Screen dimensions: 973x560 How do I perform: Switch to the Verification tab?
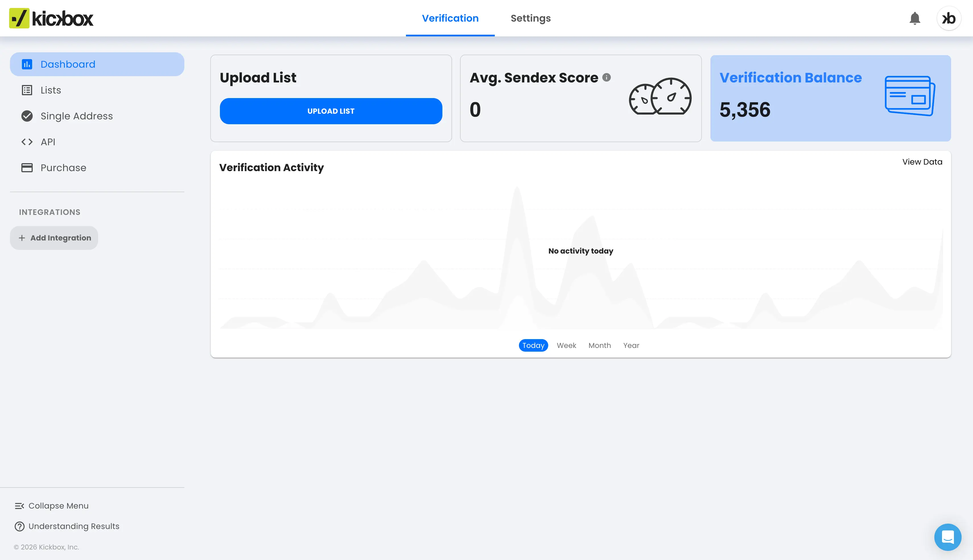tap(450, 18)
